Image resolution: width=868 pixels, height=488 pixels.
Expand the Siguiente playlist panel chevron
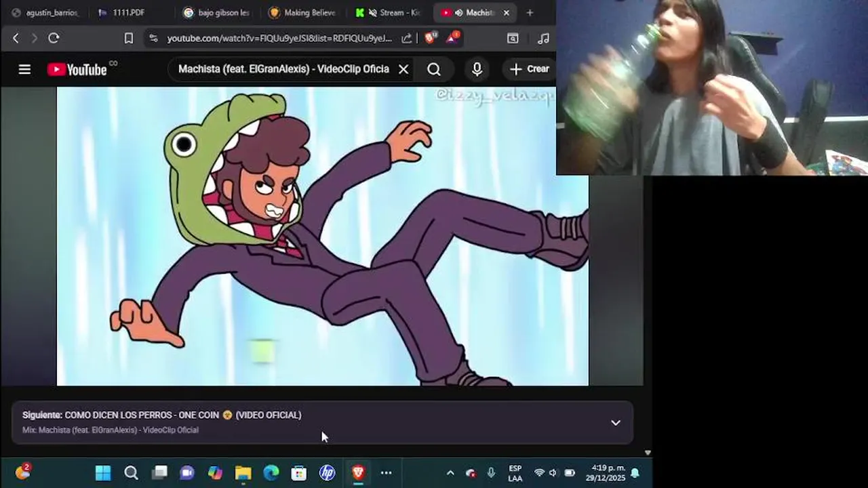615,422
